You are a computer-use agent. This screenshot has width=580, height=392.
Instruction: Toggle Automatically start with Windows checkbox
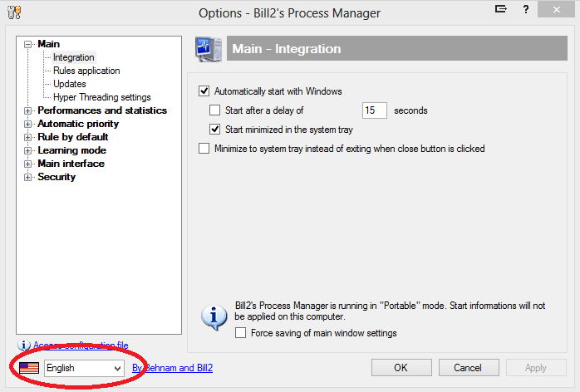coord(204,91)
